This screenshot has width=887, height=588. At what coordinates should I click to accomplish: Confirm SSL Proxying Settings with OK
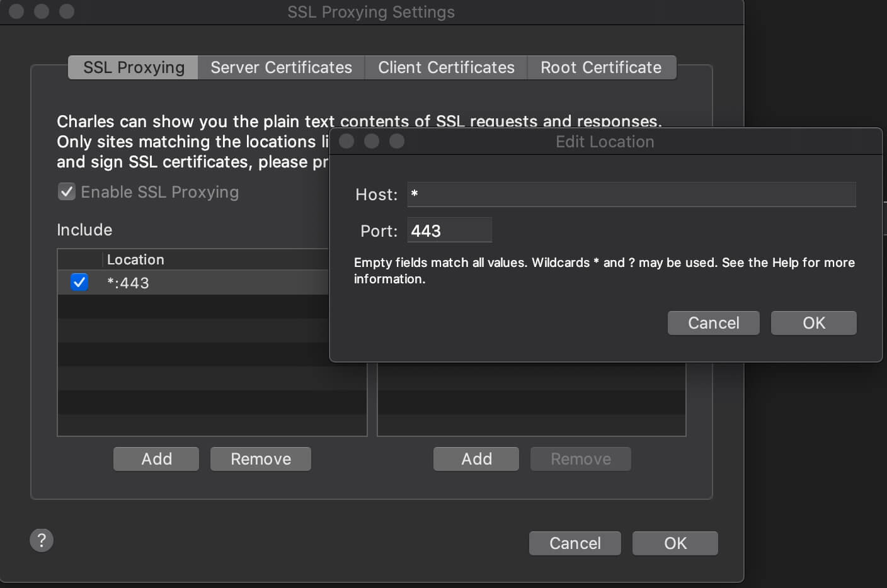pyautogui.click(x=675, y=543)
